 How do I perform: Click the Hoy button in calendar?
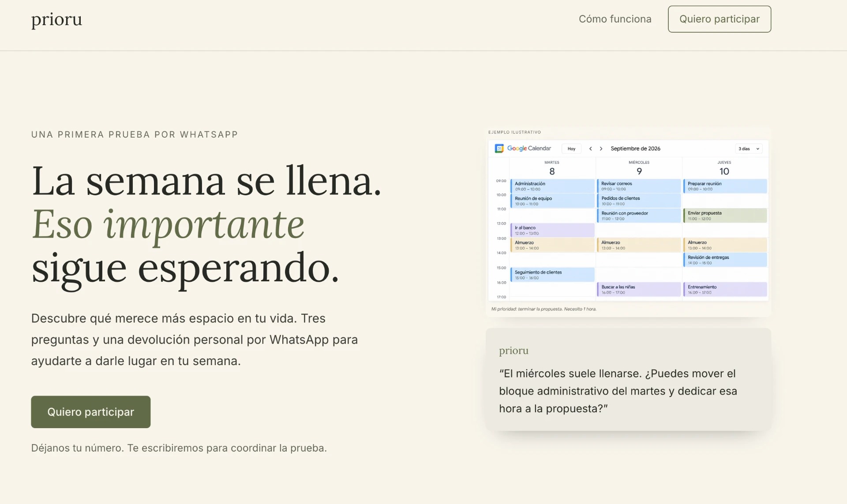pyautogui.click(x=571, y=149)
